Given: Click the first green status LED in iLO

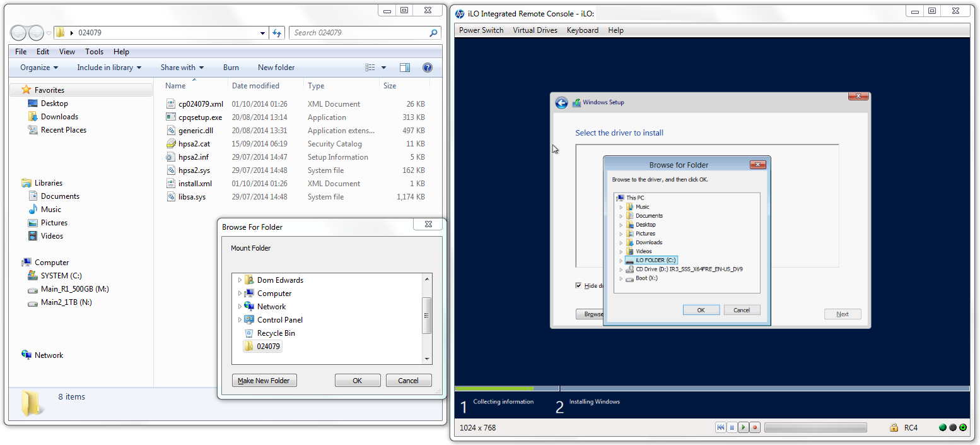Looking at the screenshot, I should click(x=943, y=427).
